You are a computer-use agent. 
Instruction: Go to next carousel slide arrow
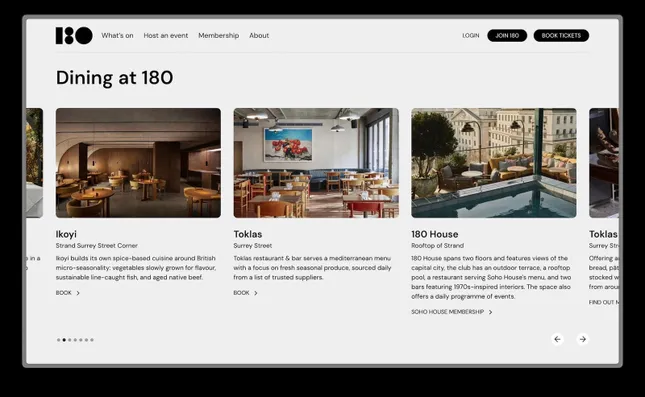click(582, 339)
